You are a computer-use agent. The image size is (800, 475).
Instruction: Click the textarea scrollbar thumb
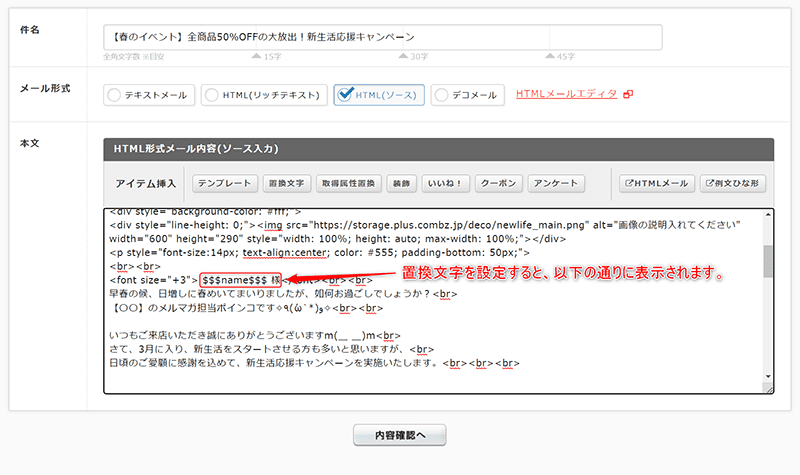point(768,261)
